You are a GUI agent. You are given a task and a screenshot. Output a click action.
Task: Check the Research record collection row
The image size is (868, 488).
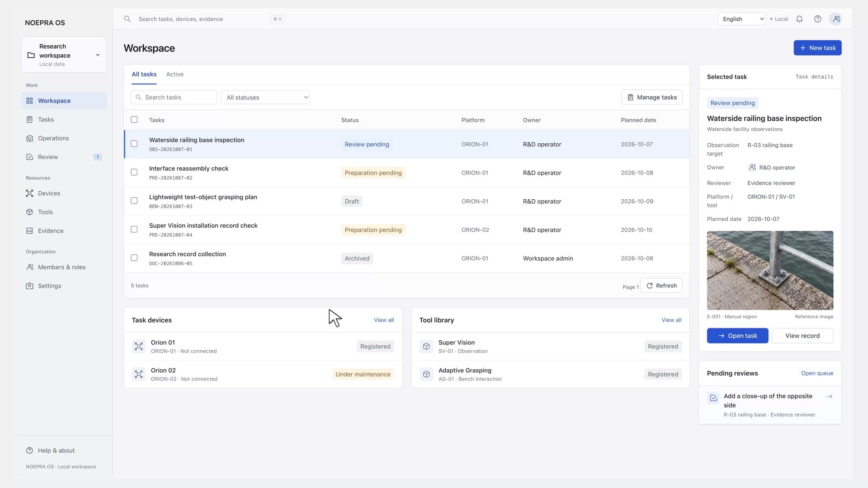click(x=134, y=258)
